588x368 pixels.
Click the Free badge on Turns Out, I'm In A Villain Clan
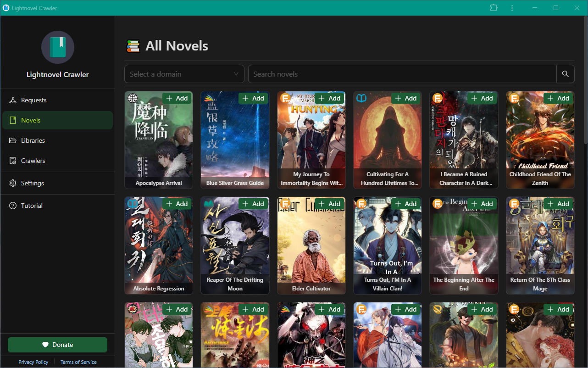[x=361, y=204]
